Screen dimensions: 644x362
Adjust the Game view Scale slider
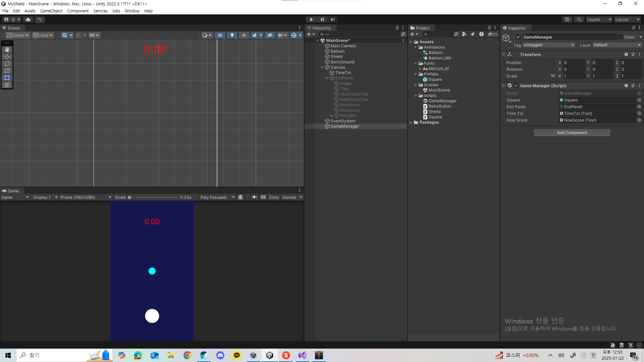click(153, 197)
